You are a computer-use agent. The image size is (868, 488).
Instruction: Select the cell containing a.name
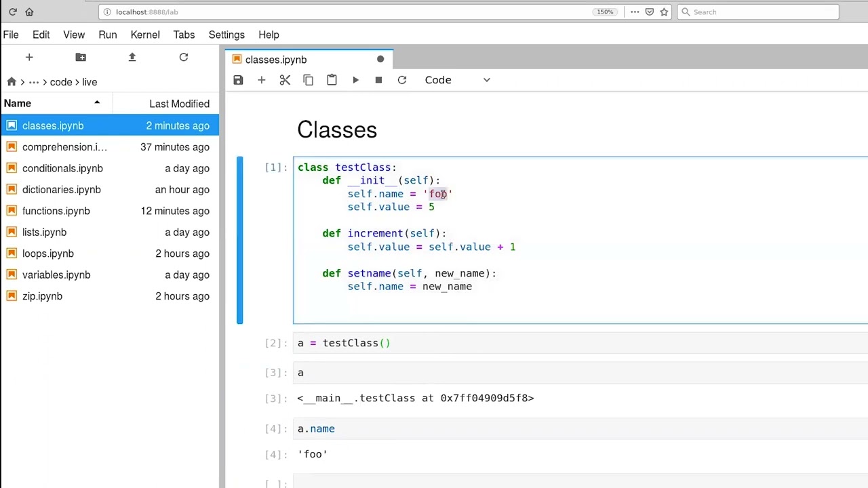580,428
